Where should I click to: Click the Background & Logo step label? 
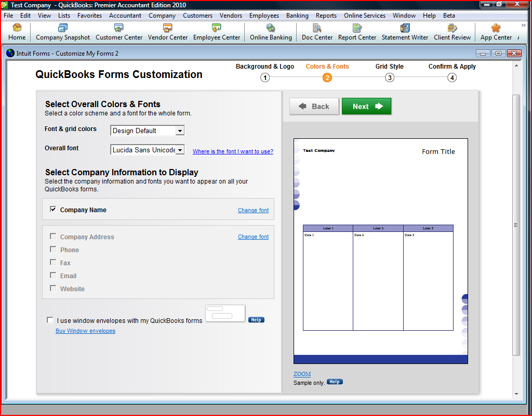pos(265,67)
